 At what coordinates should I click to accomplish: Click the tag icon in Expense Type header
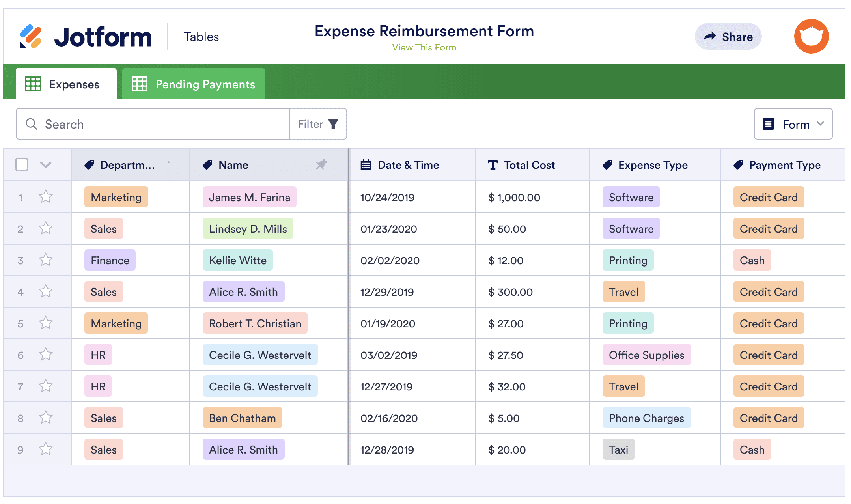[607, 165]
